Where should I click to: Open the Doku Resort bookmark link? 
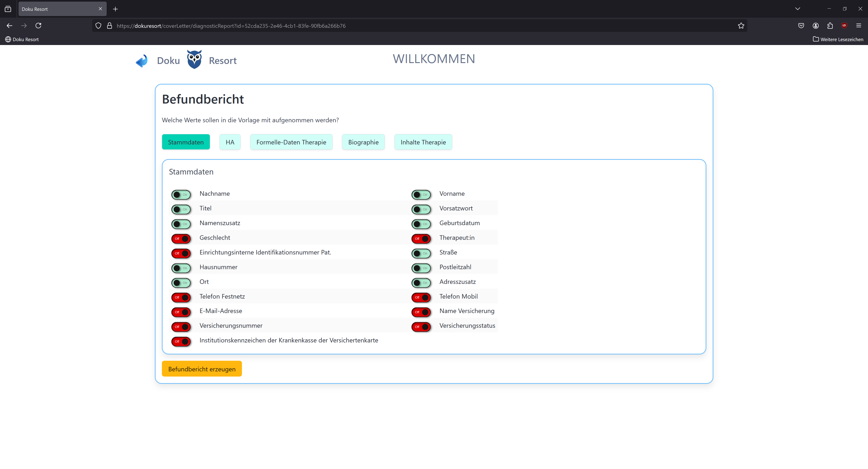pyautogui.click(x=22, y=39)
